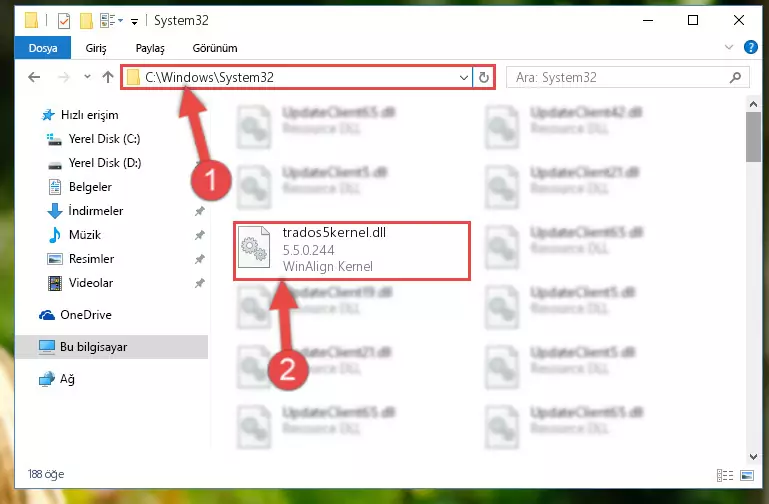
Task: Go back with the back arrow
Action: (34, 77)
